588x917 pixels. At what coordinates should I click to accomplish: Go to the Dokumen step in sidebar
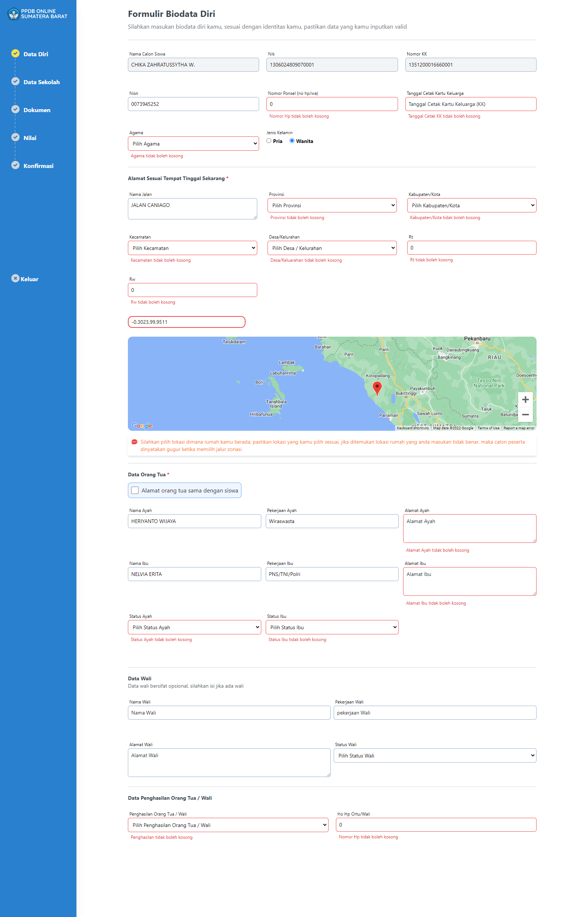tap(37, 110)
